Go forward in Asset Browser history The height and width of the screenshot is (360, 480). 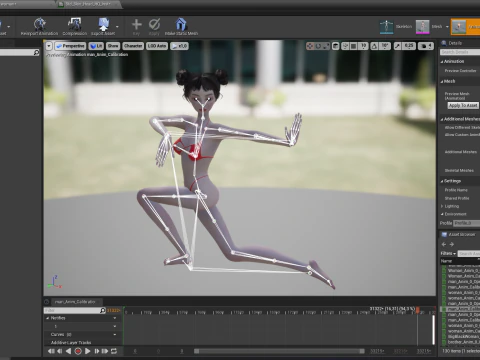[452, 244]
